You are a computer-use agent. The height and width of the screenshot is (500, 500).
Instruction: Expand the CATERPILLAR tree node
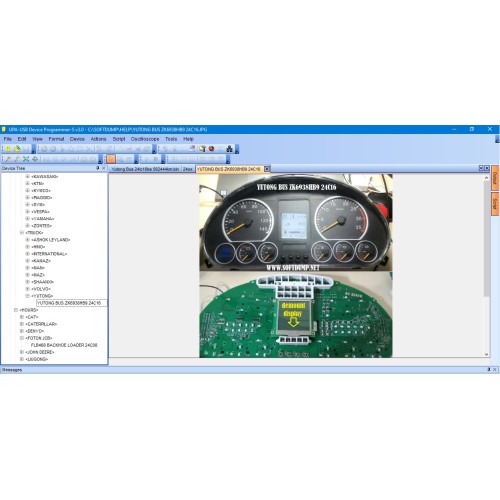[x=22, y=324]
